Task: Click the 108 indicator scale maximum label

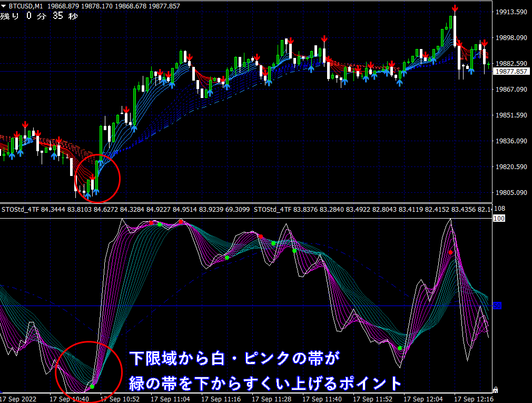Action: tap(499, 209)
